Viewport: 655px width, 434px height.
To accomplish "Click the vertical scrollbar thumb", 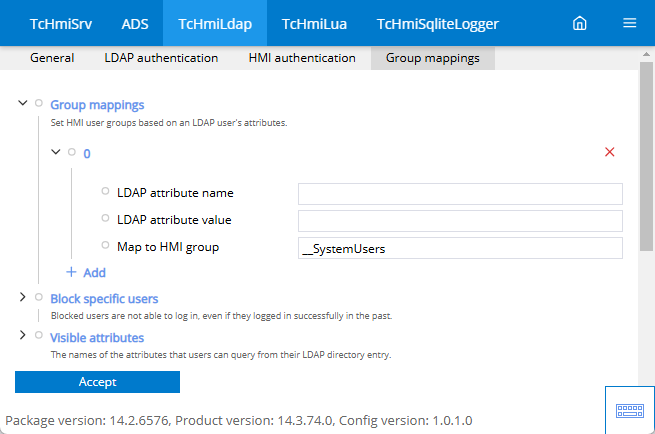I will (646, 156).
